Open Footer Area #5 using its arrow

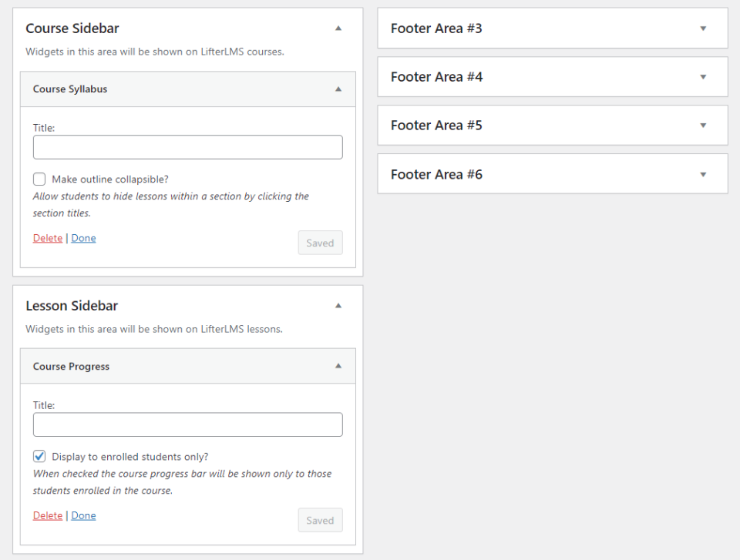click(702, 126)
